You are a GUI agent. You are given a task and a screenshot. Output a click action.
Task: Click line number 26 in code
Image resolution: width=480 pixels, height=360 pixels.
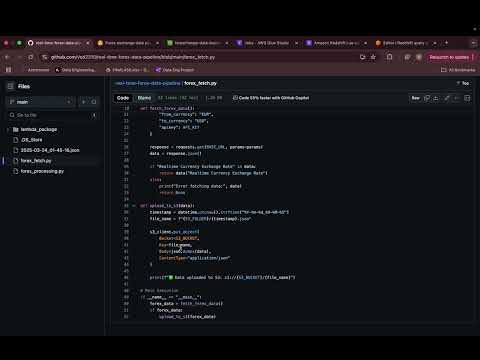[x=126, y=147]
